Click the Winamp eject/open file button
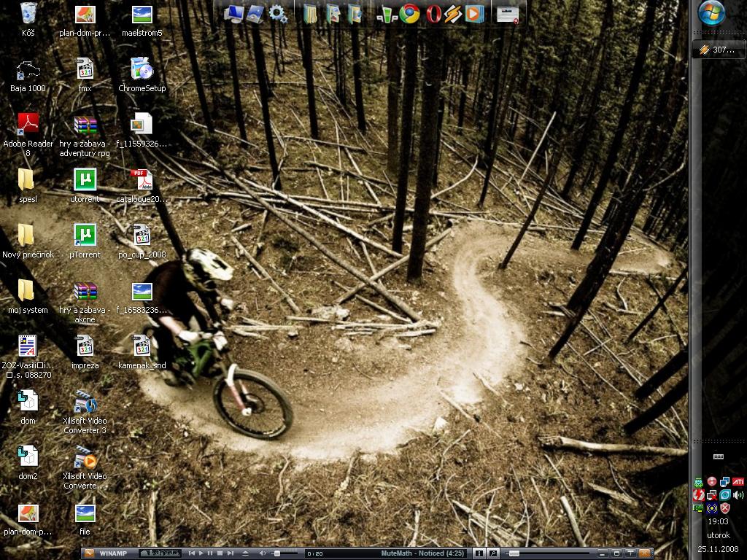Viewport: 747px width, 560px height. [245, 553]
